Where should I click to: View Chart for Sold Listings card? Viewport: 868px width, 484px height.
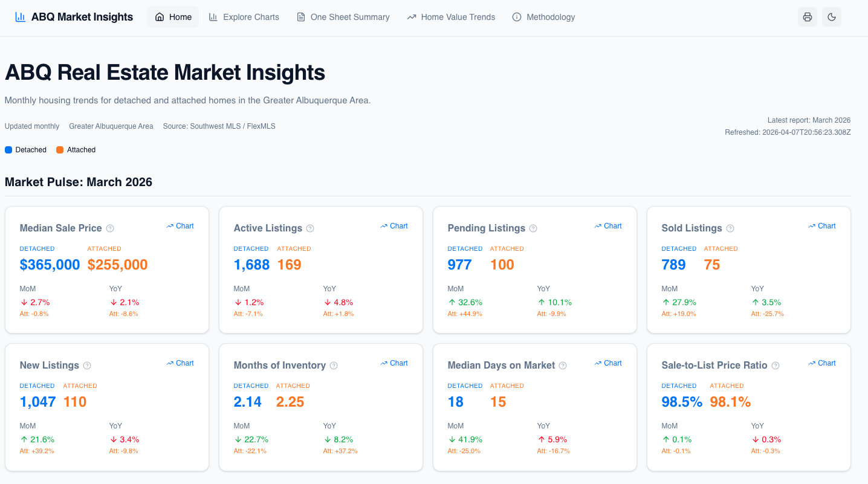click(822, 226)
